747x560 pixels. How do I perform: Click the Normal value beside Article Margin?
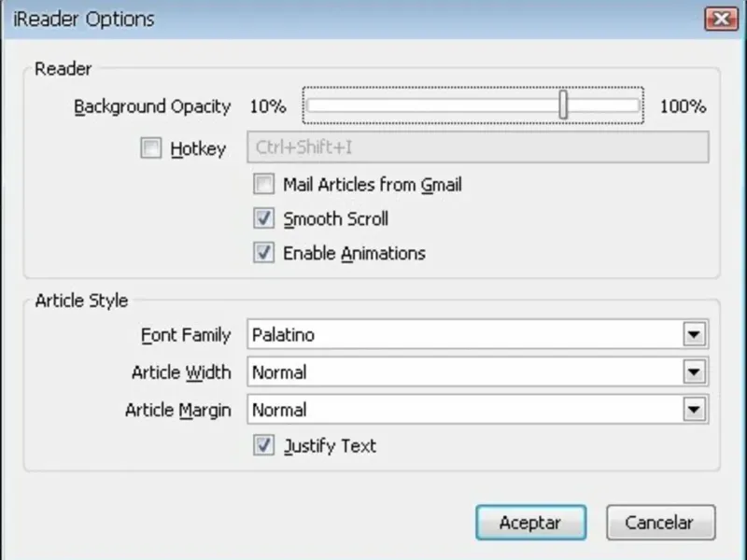click(x=279, y=409)
